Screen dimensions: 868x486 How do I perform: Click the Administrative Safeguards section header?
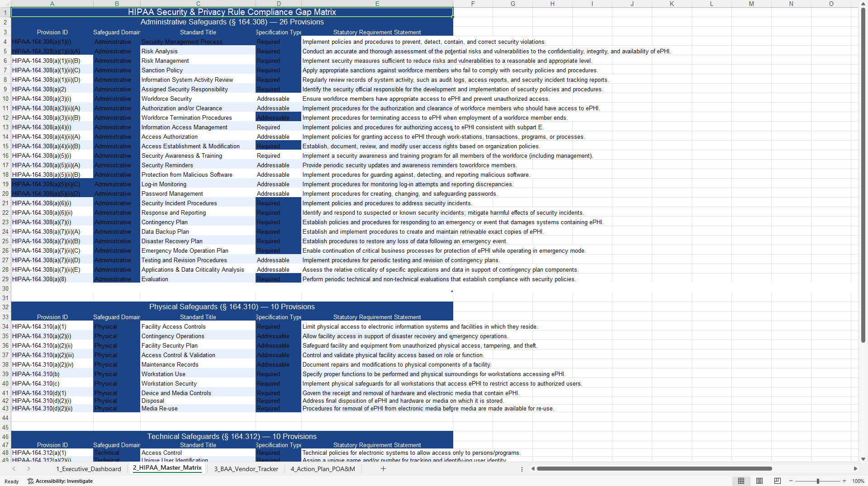point(232,22)
